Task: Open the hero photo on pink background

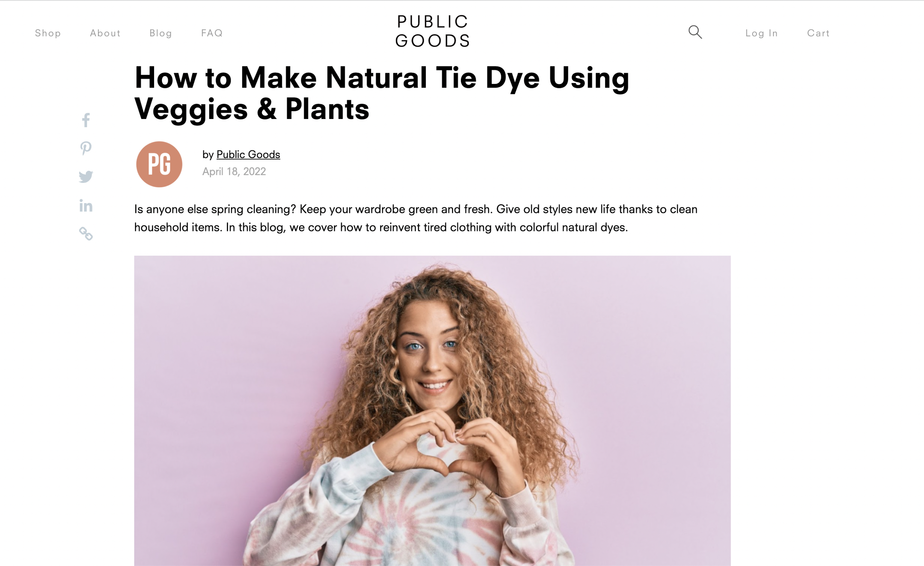Action: point(432,411)
